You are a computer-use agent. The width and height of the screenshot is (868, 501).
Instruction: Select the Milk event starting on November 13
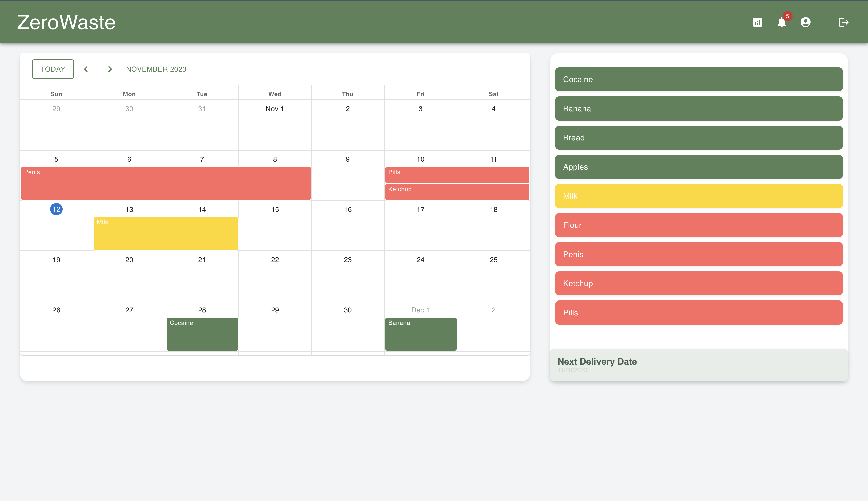pyautogui.click(x=166, y=233)
